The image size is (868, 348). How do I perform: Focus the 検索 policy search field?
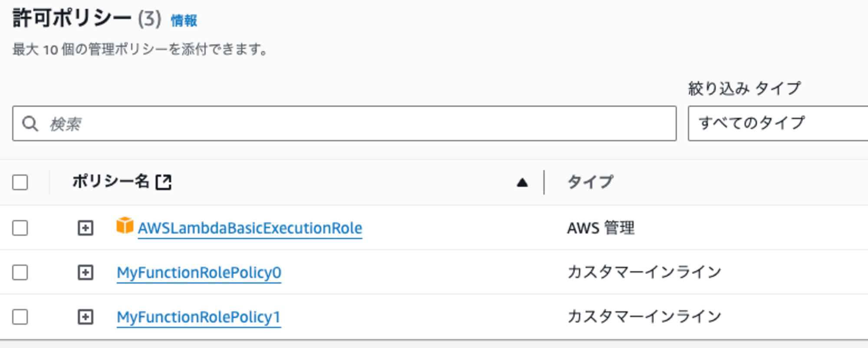[x=344, y=123]
